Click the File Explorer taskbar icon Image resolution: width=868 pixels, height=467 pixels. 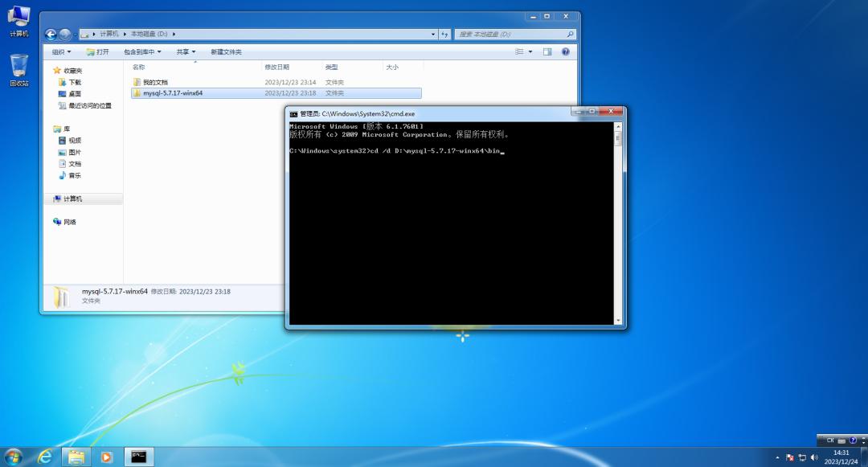coord(76,457)
